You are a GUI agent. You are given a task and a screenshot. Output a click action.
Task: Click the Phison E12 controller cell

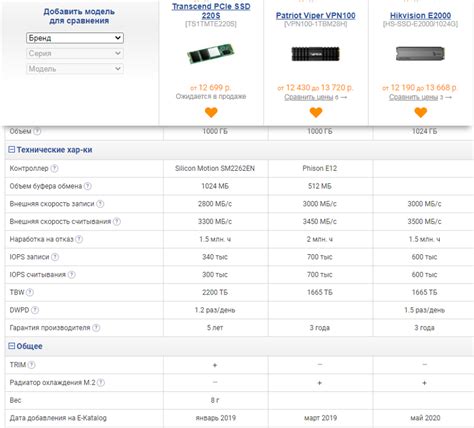[320, 168]
